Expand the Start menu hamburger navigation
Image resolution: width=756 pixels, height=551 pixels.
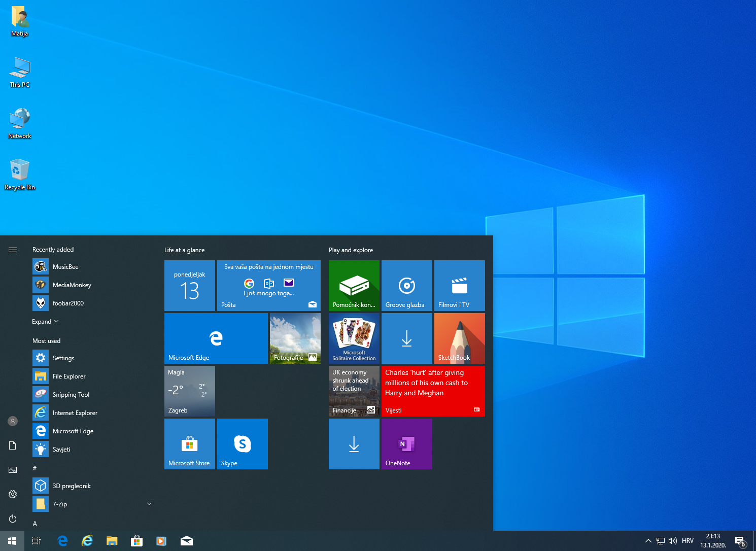(13, 250)
